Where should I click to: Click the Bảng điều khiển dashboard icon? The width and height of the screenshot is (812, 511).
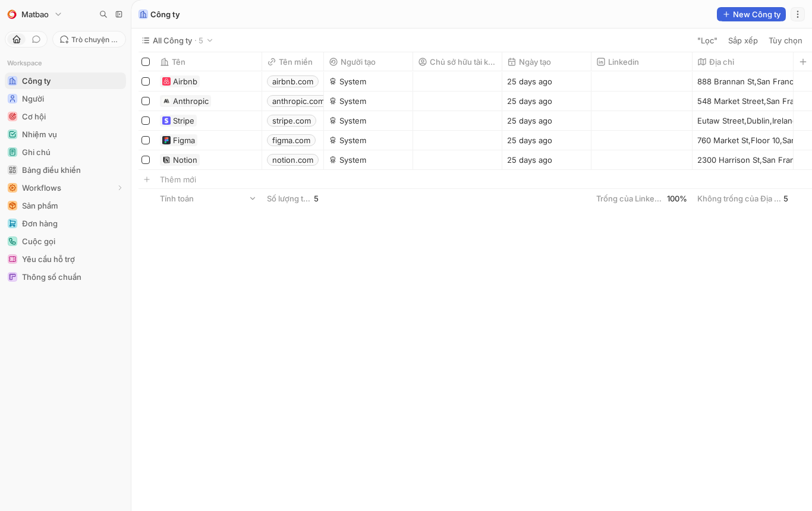(12, 170)
